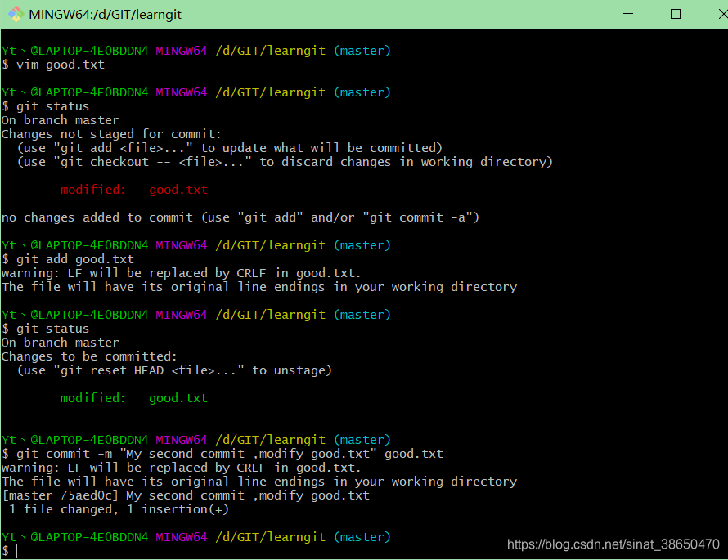Select the "Changes to be committed:" line
Screen dimensions: 728x560
[x=89, y=356]
